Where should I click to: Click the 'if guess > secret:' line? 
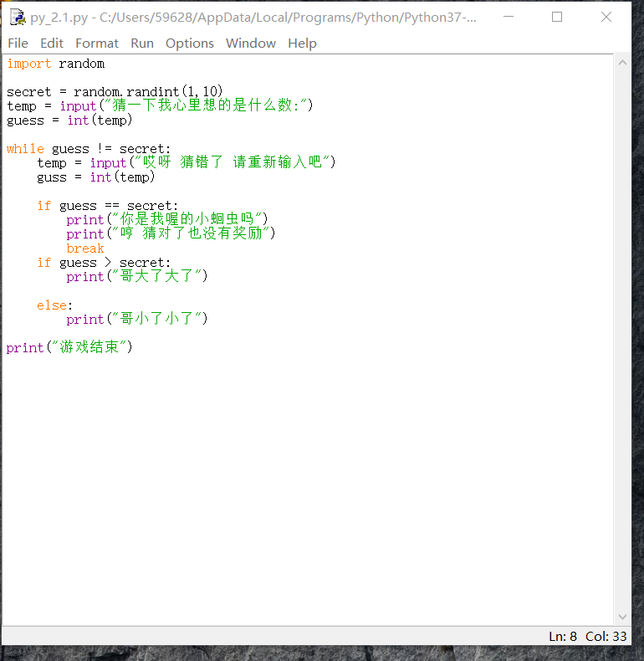[x=104, y=263]
